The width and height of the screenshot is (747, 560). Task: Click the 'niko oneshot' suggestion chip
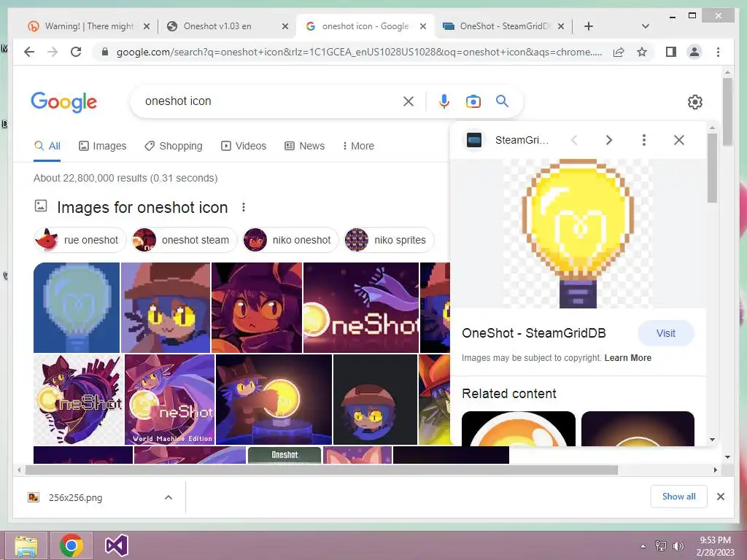tap(290, 240)
